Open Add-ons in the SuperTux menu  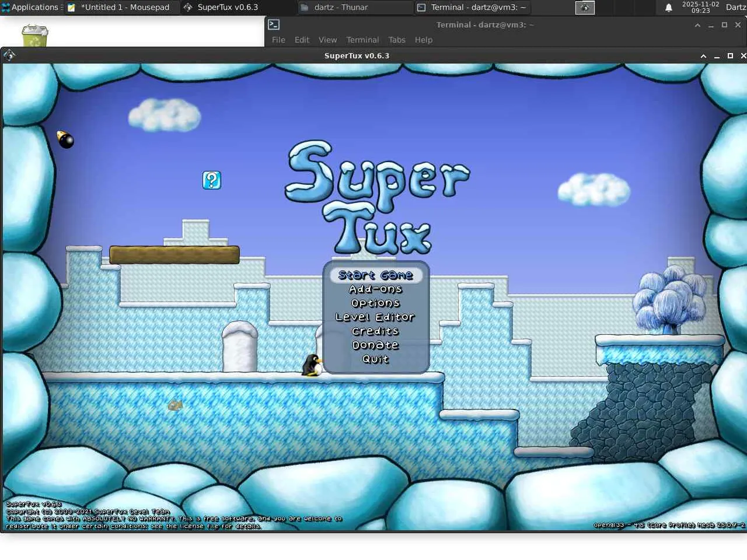376,289
